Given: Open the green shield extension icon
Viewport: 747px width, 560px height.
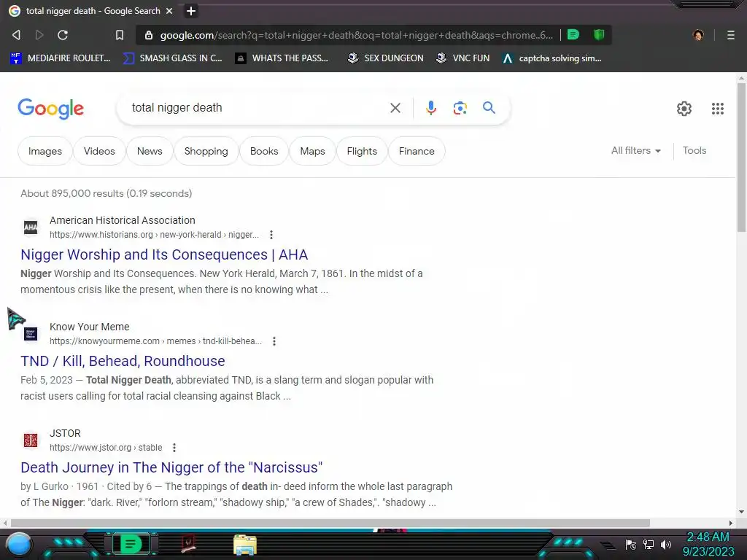Looking at the screenshot, I should [x=599, y=34].
